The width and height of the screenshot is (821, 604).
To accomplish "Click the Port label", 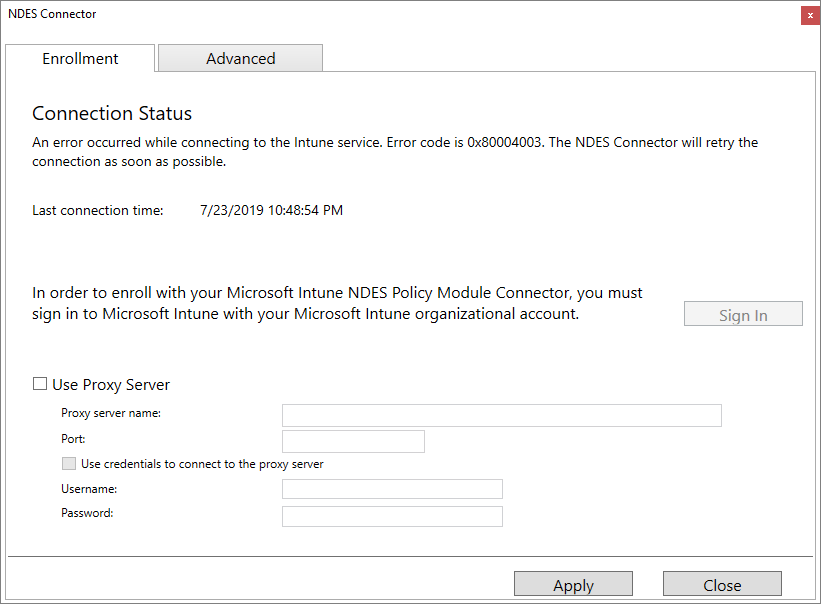I will click(x=73, y=439).
